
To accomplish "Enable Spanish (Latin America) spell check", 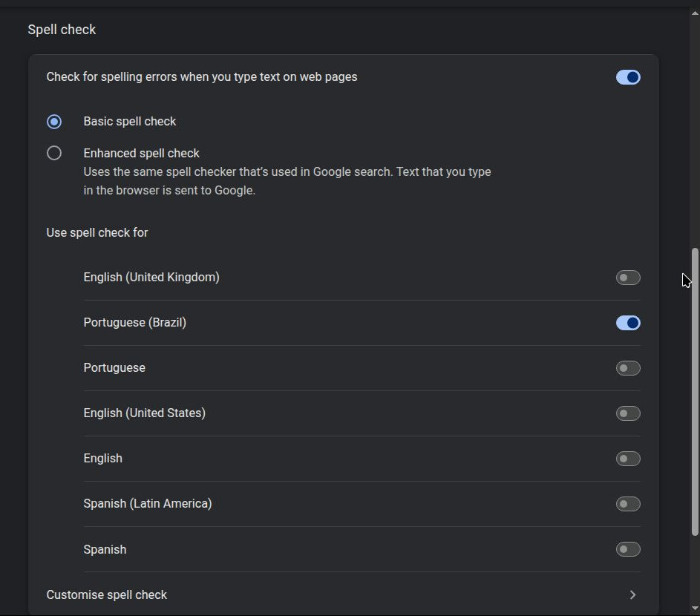I will pos(628,504).
